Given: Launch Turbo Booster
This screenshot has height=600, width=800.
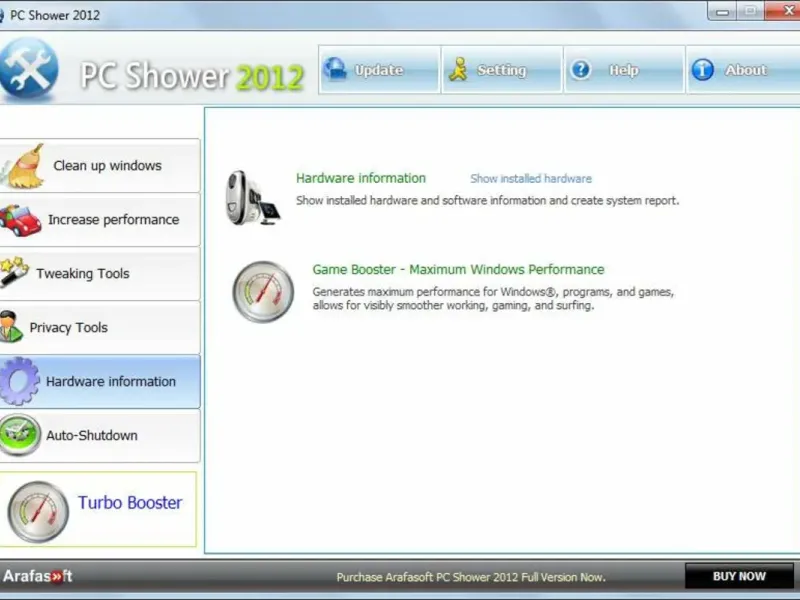Looking at the screenshot, I should pyautogui.click(x=98, y=510).
